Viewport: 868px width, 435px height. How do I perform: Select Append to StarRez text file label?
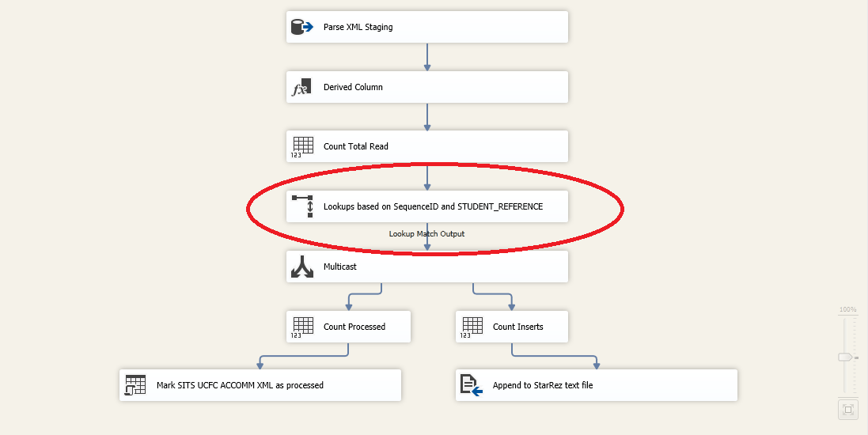pyautogui.click(x=543, y=386)
